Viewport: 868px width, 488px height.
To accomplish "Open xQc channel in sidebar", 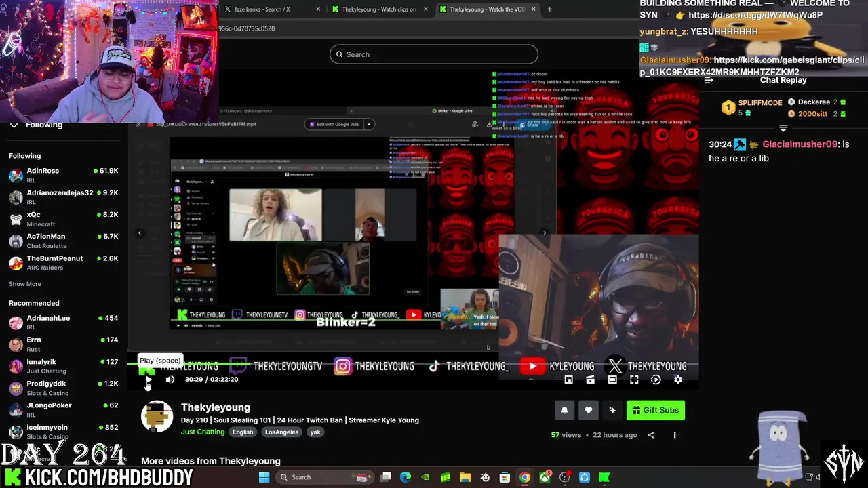I will [x=64, y=219].
